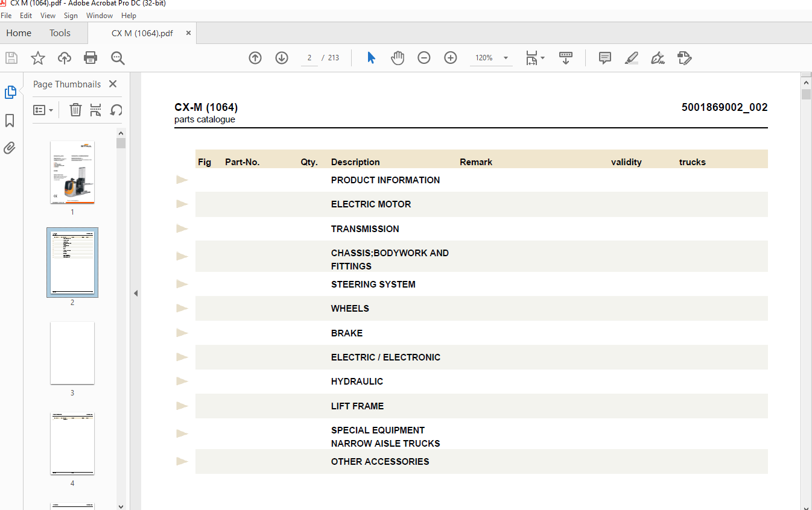
Task: Select page 3 thumbnail
Action: [72, 353]
